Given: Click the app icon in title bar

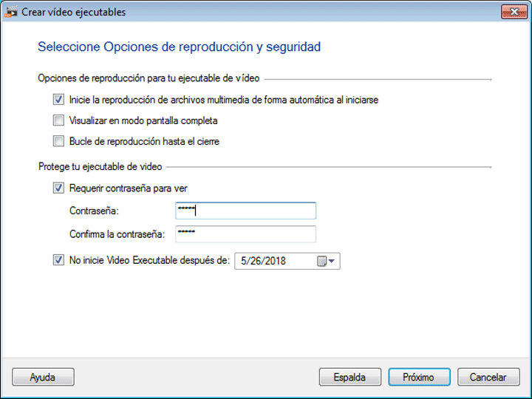Looking at the screenshot, I should point(12,12).
